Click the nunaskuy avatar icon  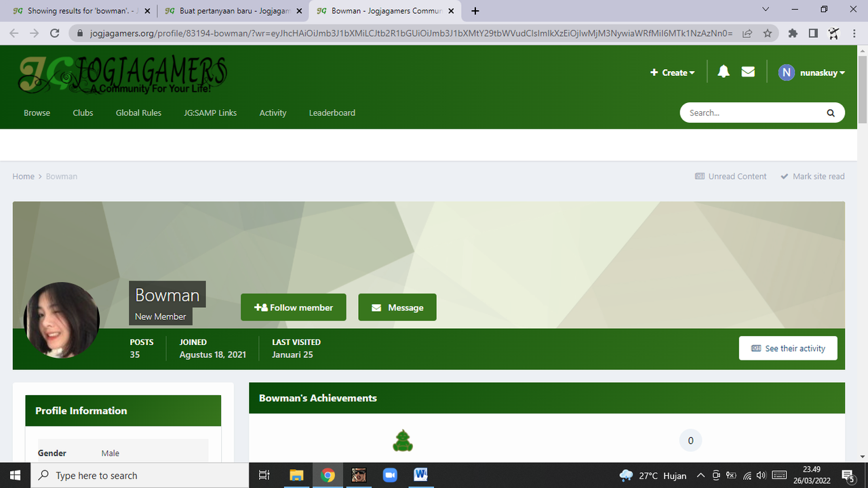pos(786,73)
